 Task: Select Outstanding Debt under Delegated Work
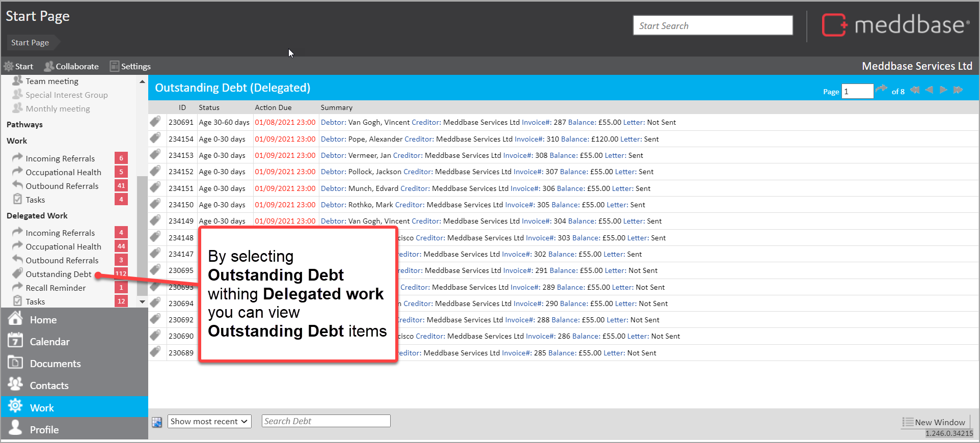59,274
